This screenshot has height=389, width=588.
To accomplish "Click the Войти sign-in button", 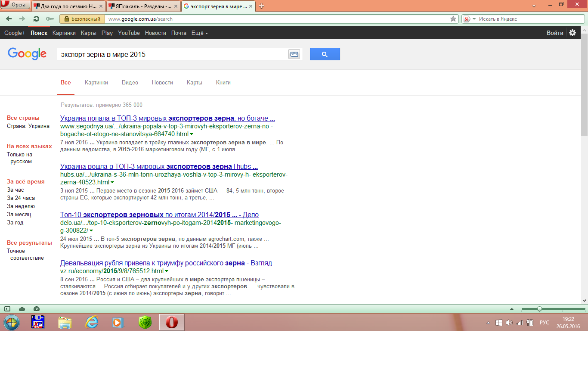I will (x=554, y=33).
